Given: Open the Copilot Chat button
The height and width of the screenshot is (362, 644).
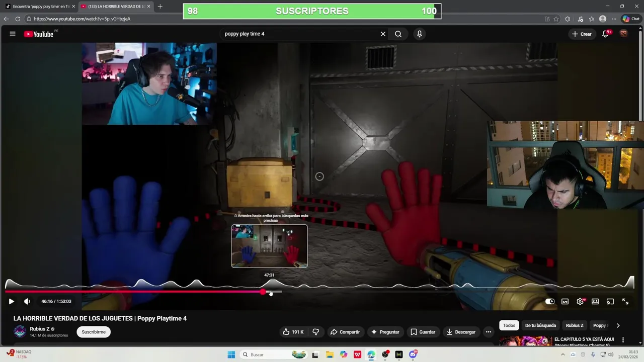Looking at the screenshot, I should (x=630, y=19).
